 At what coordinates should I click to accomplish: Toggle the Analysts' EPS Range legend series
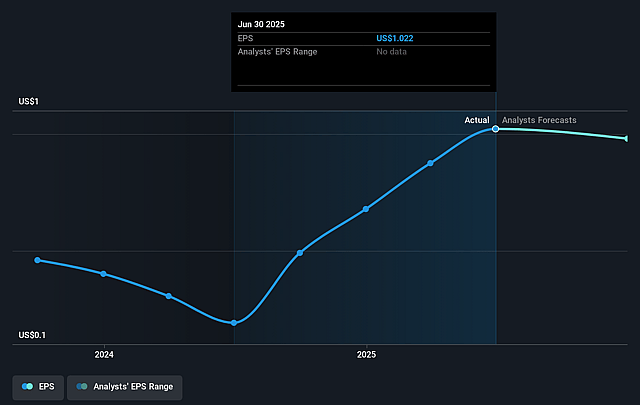click(124, 387)
